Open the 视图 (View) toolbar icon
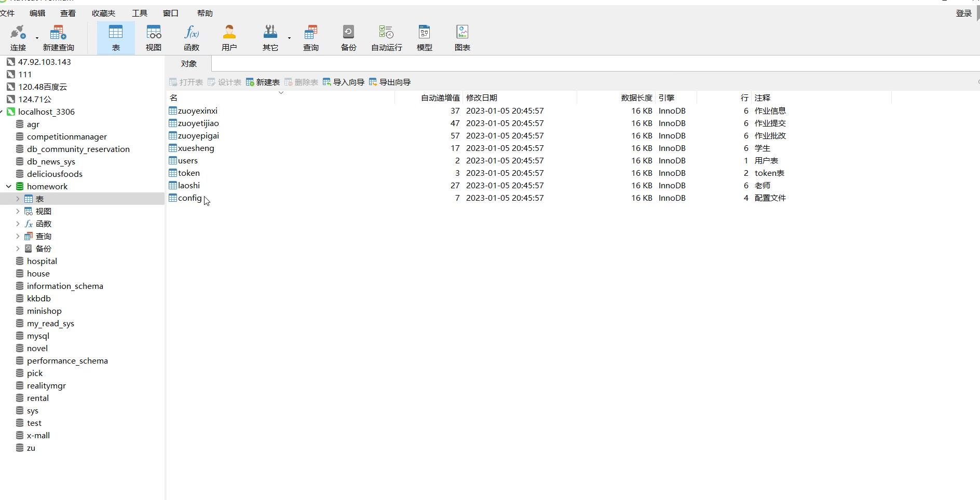 click(154, 38)
